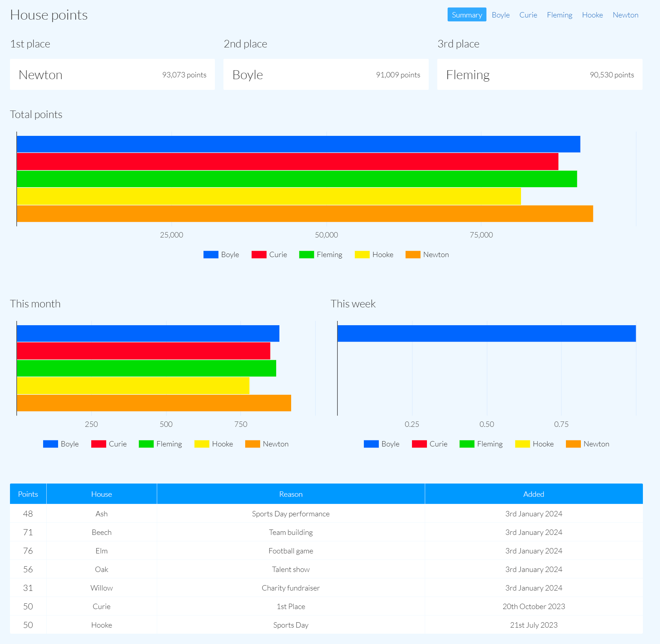Click the House column header

(x=101, y=494)
